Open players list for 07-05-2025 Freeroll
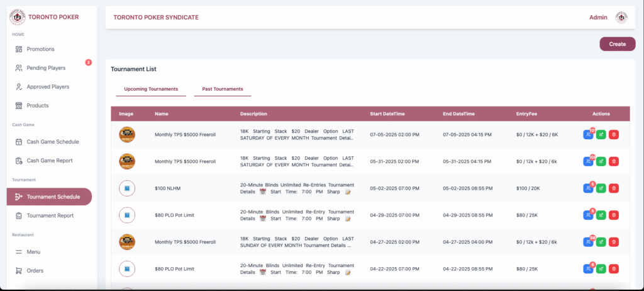 (588, 134)
